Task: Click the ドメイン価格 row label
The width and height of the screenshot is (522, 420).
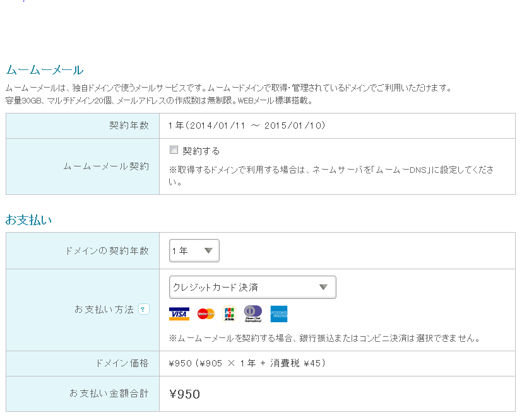Action: coord(122,363)
